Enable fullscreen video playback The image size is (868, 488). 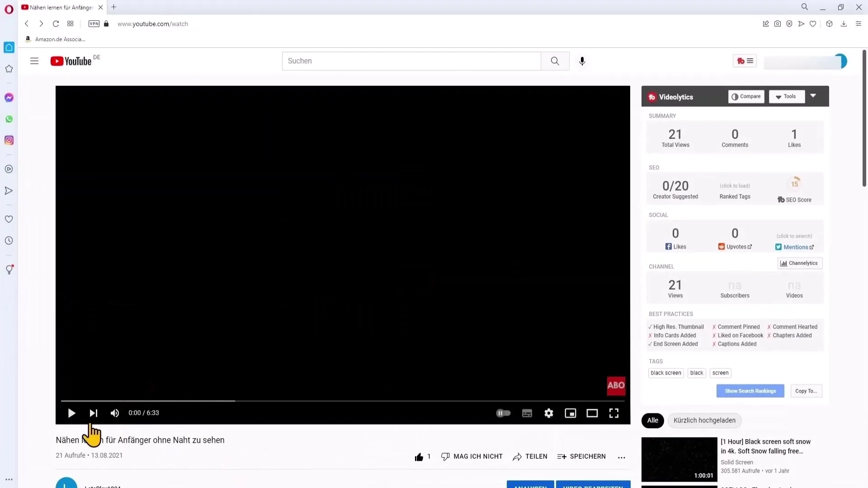[x=614, y=413]
